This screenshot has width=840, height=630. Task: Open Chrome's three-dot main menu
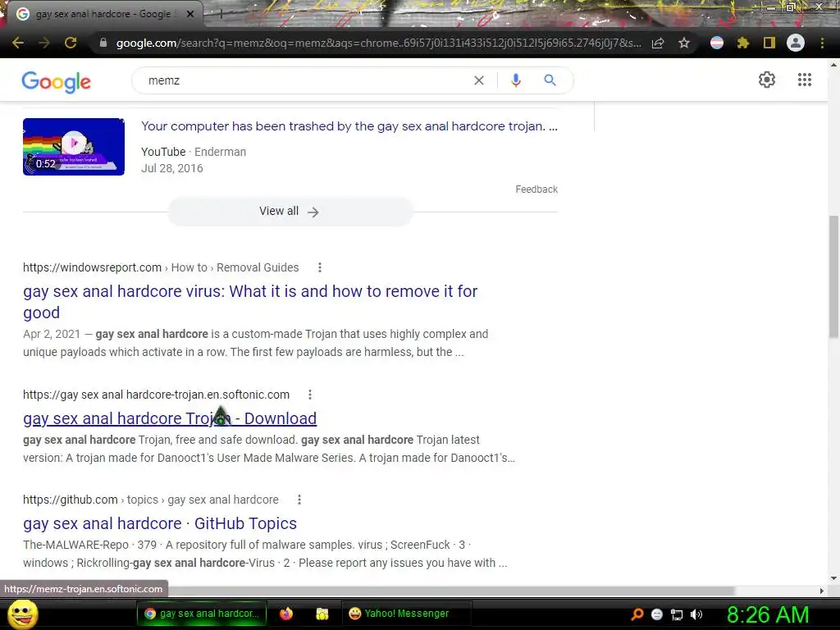click(822, 43)
